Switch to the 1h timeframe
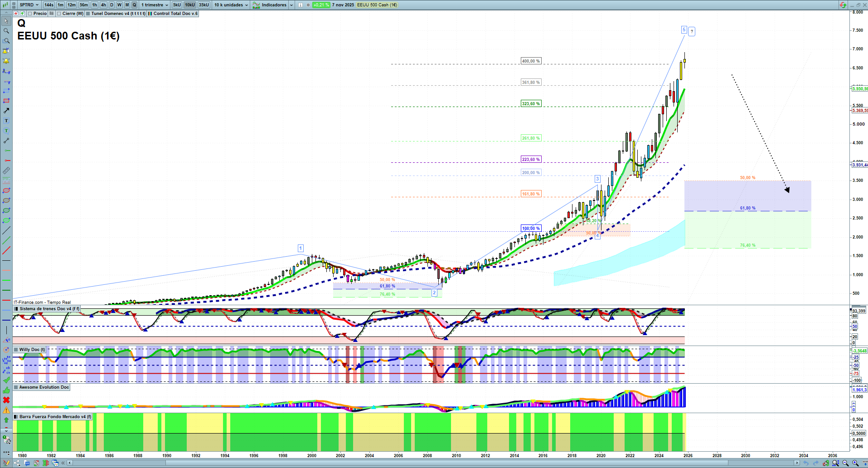This screenshot has width=868, height=468. coord(94,5)
